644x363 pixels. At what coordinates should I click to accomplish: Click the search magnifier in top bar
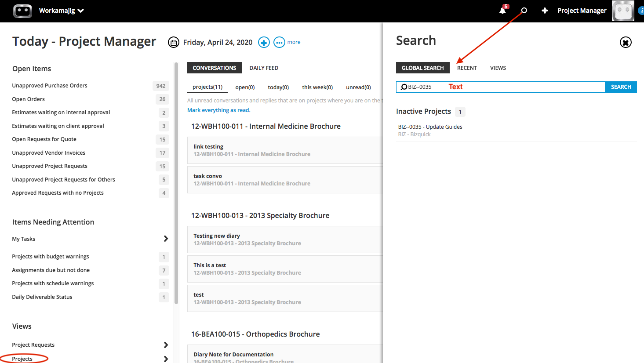click(x=524, y=11)
